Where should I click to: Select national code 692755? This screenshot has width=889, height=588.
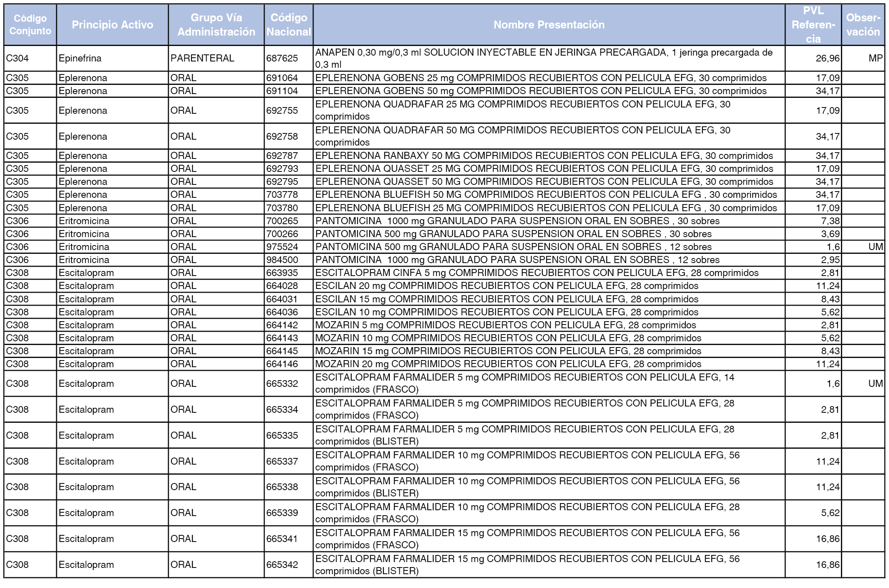[289, 110]
